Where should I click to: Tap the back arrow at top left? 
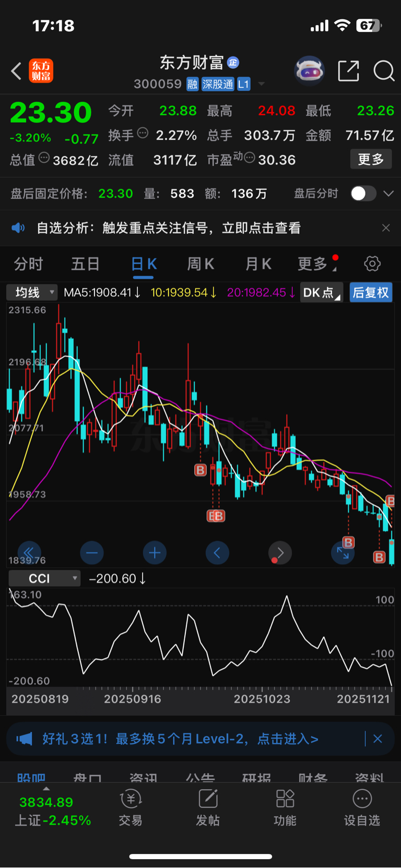click(16, 71)
